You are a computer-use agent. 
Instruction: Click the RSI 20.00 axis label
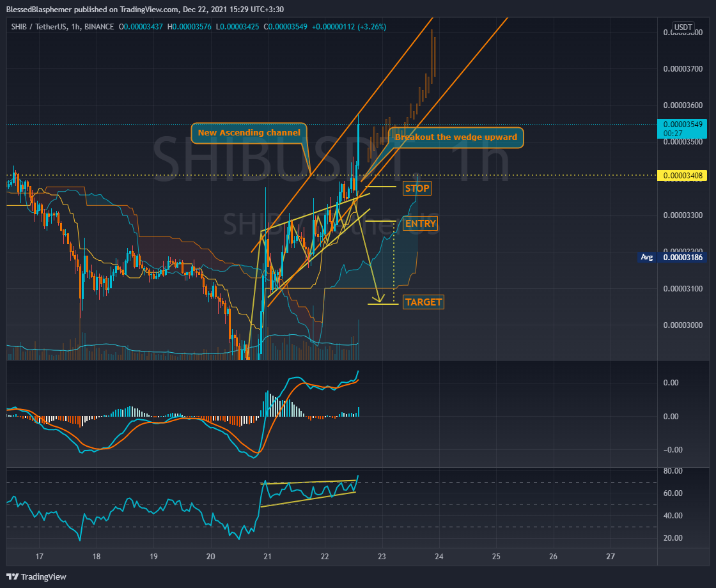tap(673, 538)
